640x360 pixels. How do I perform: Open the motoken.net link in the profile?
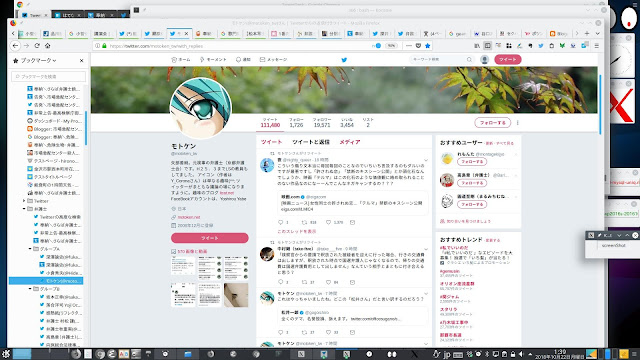pos(189,217)
